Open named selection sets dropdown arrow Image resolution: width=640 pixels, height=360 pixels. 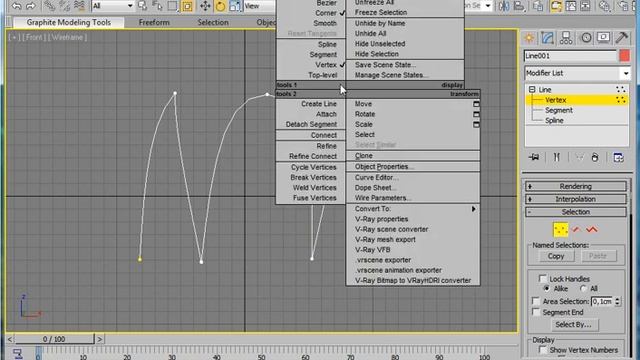click(488, 6)
